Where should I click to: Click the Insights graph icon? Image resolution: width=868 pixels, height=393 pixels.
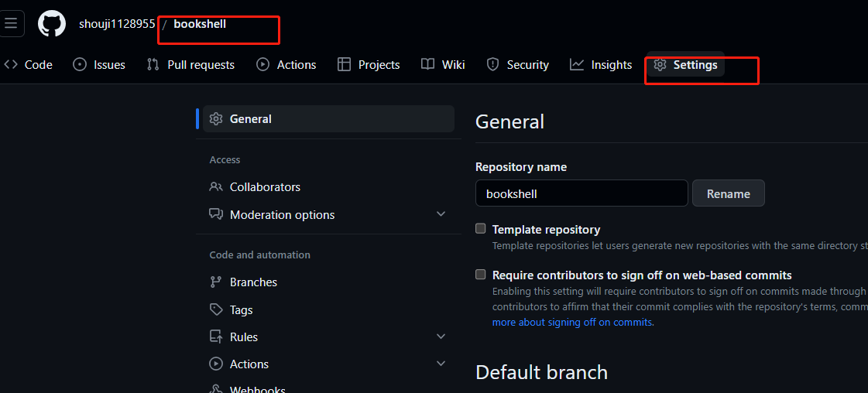pos(577,65)
